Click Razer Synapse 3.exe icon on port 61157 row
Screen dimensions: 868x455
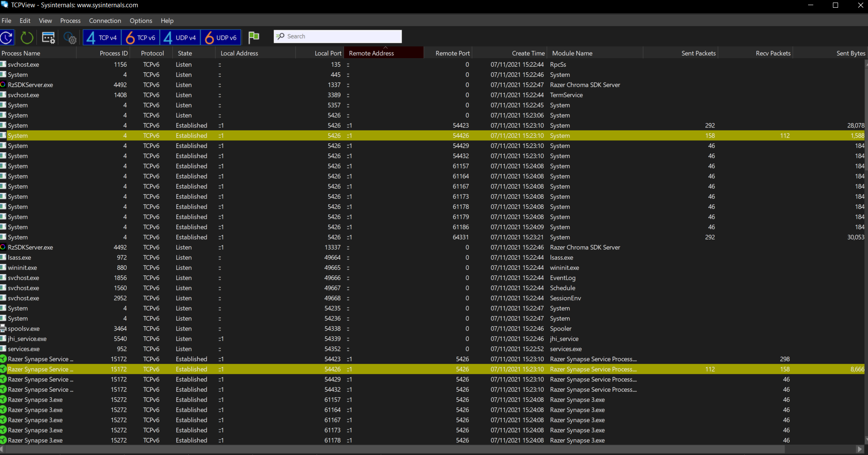click(x=3, y=400)
